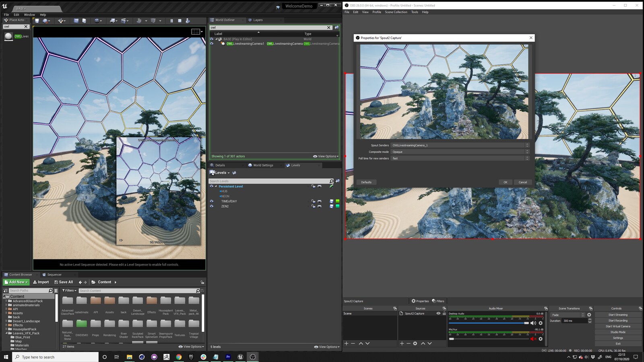Click Levels summon details icon
The height and width of the screenshot is (362, 644).
point(234,173)
